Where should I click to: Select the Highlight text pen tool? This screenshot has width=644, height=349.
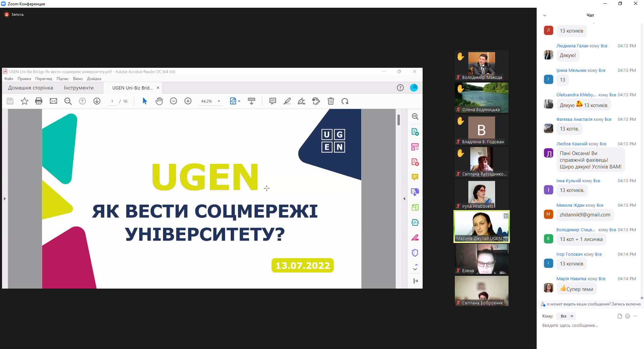point(287,101)
